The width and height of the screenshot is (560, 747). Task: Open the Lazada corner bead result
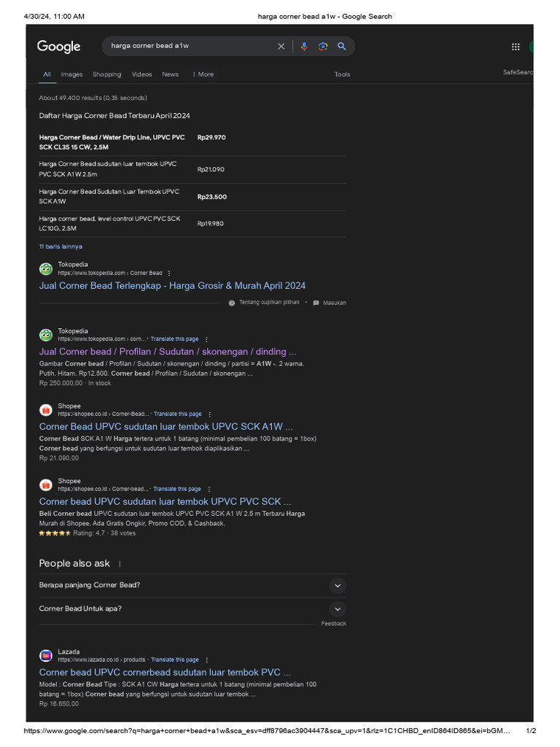(165, 673)
